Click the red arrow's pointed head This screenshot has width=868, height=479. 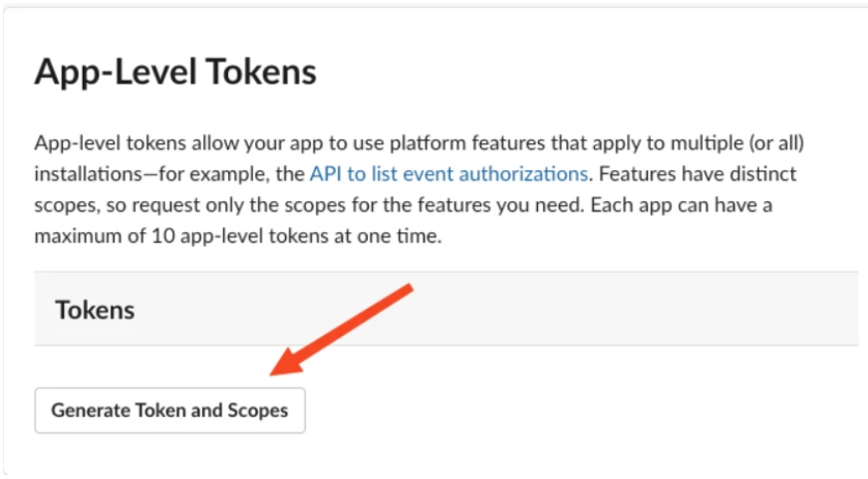[280, 368]
